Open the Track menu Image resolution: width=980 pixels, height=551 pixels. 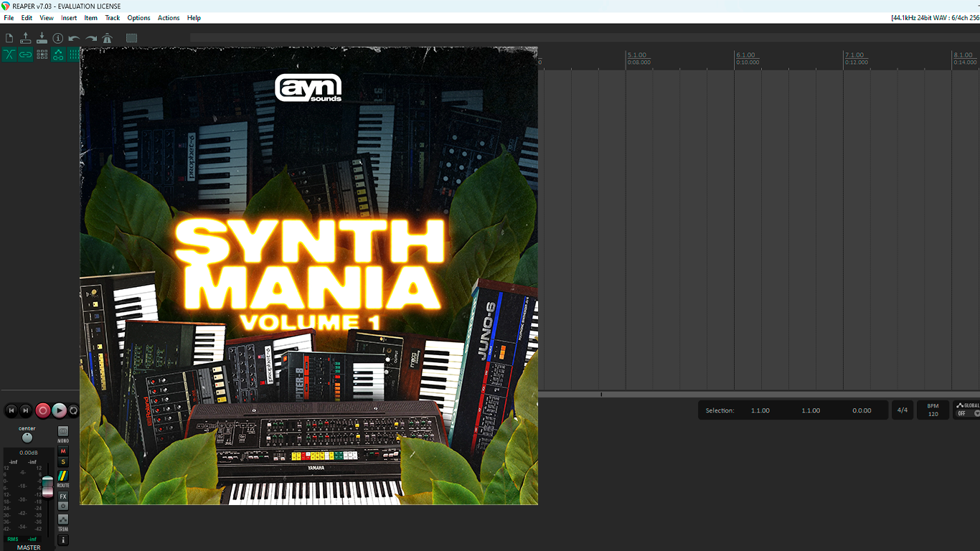pos(113,18)
